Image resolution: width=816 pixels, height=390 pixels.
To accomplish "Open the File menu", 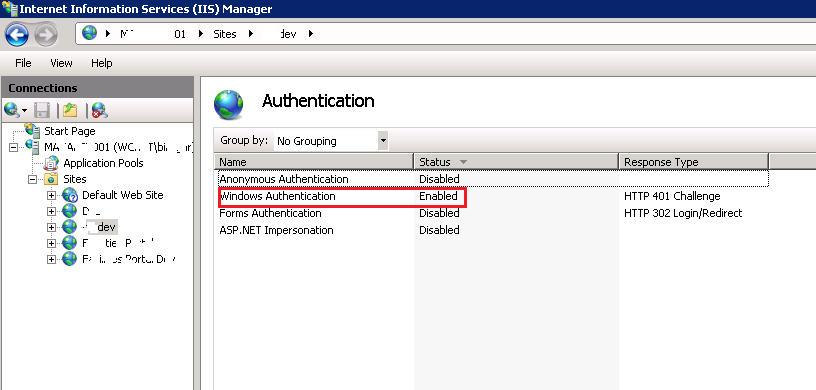I will [x=23, y=63].
